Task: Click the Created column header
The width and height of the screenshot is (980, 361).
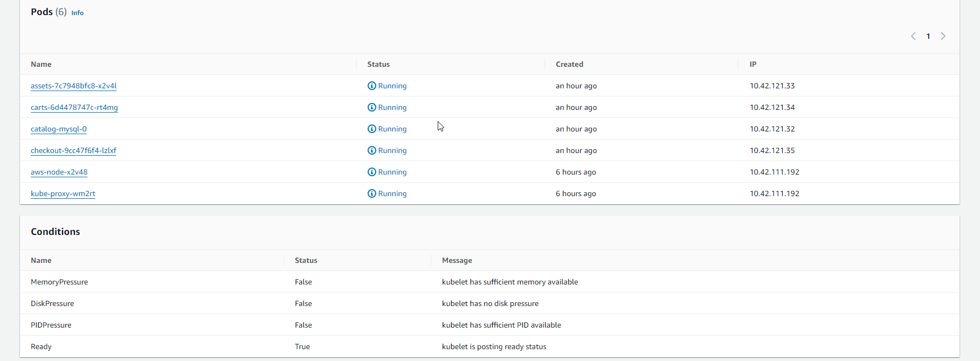Action: [569, 64]
